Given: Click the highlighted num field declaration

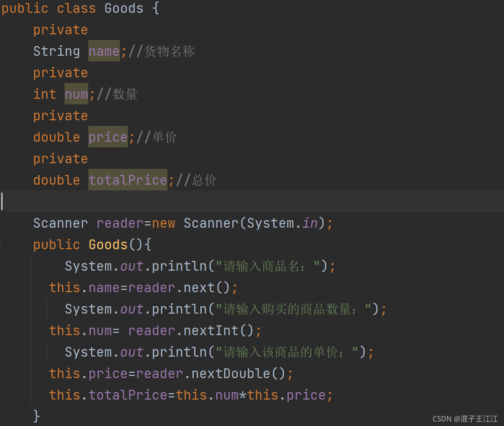Looking at the screenshot, I should [76, 94].
